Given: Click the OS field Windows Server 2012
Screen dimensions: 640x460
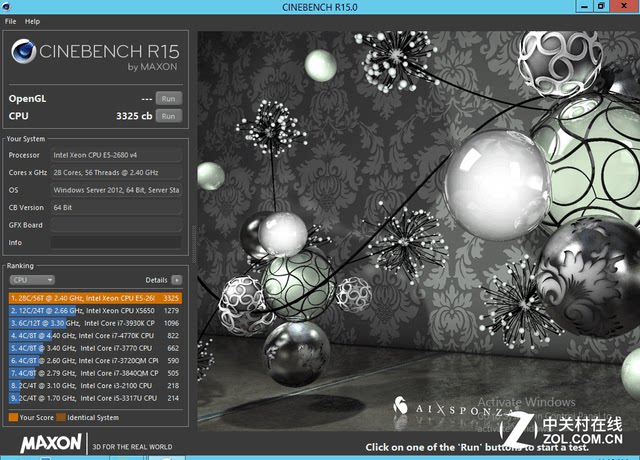Looking at the screenshot, I should [116, 190].
